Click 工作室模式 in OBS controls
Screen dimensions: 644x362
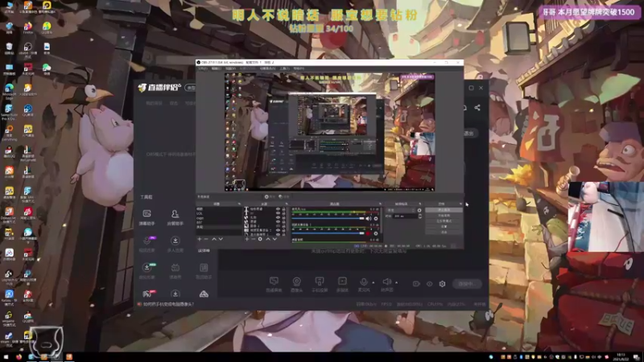click(444, 220)
